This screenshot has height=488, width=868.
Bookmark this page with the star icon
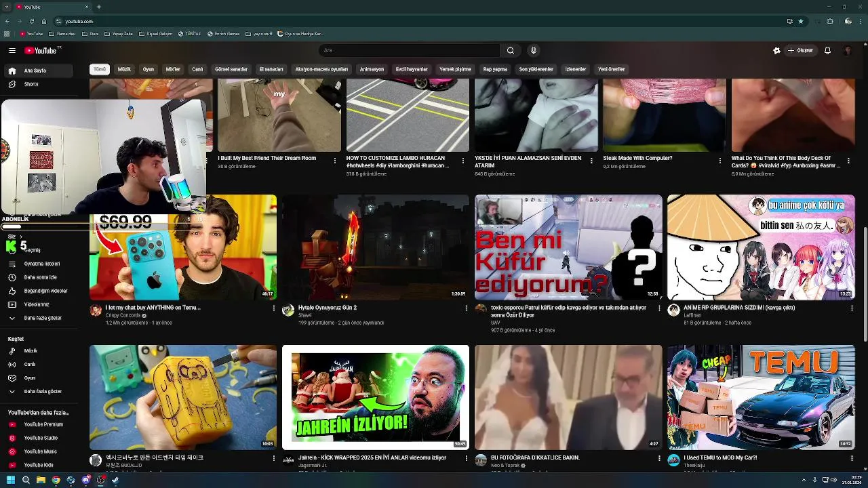801,21
